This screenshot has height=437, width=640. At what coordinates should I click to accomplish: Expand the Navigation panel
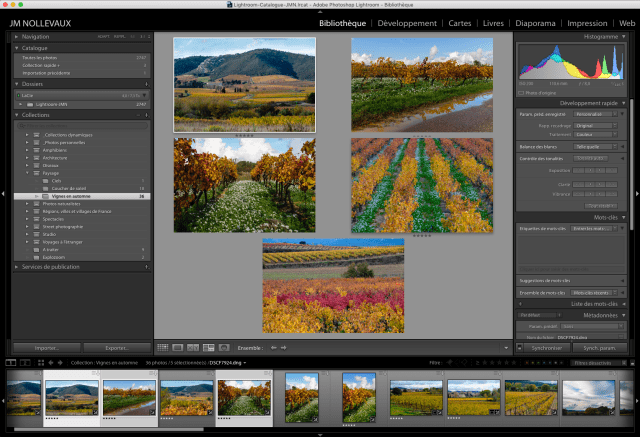coord(16,37)
